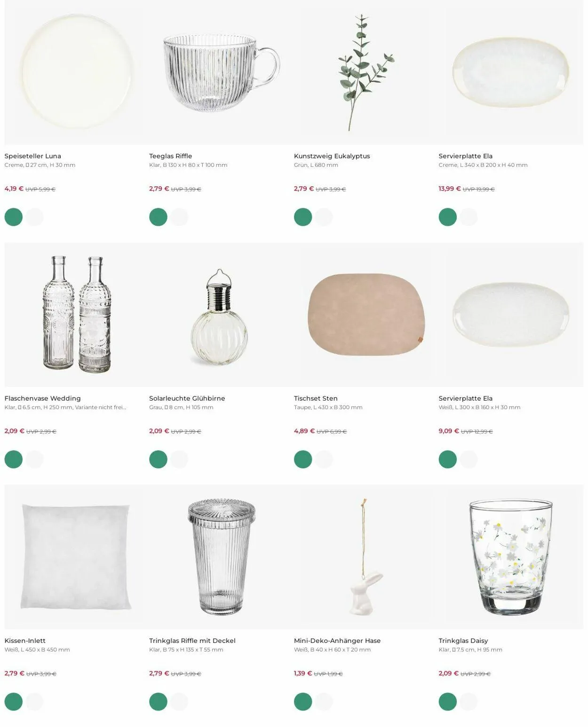This screenshot has width=588, height=727.
Task: Open Speiseteller Luna product link
Action: pyautogui.click(x=33, y=156)
